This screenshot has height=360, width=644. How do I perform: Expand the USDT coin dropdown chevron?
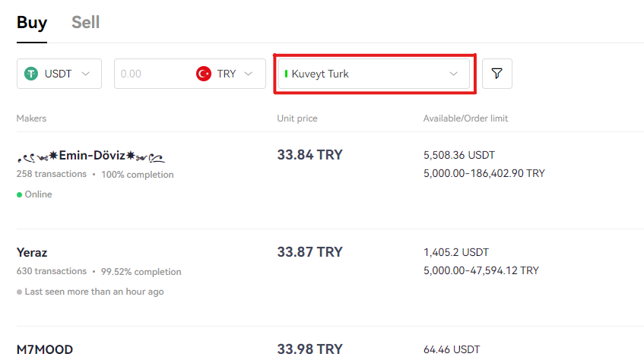pos(85,74)
